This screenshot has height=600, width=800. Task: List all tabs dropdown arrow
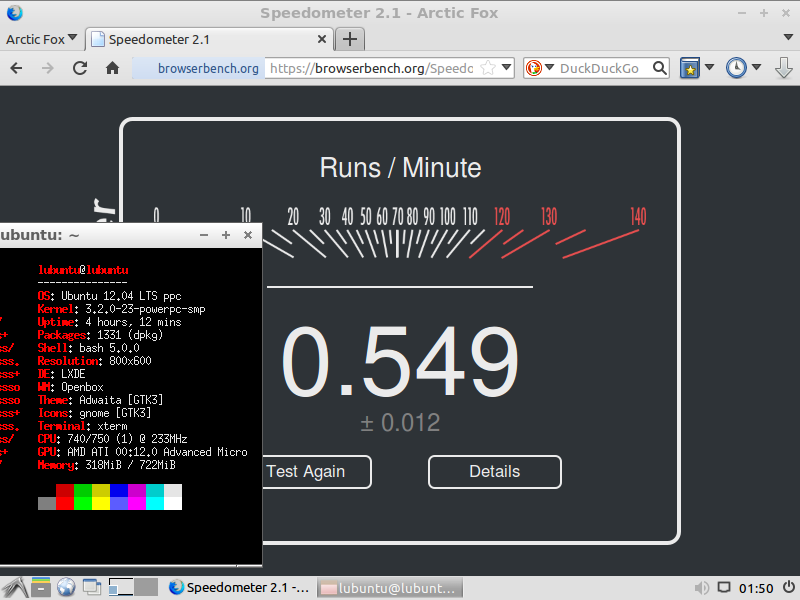[788, 37]
